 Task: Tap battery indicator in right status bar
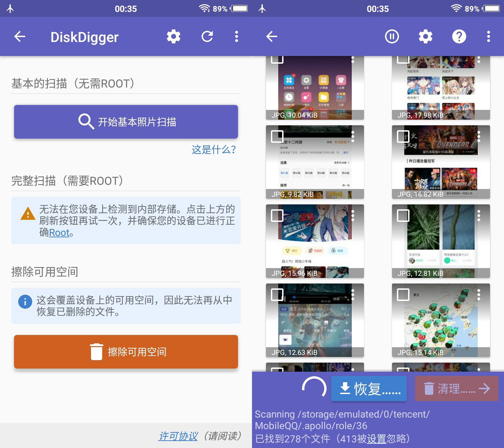[x=491, y=8]
